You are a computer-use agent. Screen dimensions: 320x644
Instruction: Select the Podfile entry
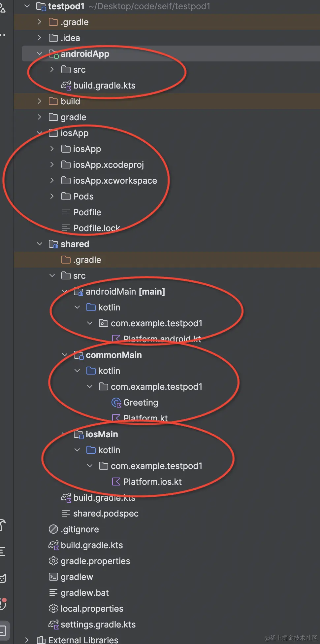tap(87, 212)
